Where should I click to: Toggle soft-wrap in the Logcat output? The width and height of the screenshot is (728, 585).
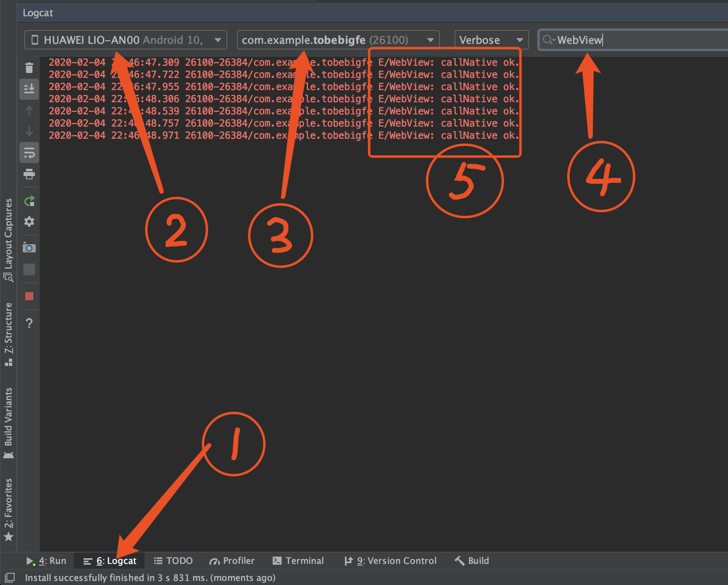[29, 153]
